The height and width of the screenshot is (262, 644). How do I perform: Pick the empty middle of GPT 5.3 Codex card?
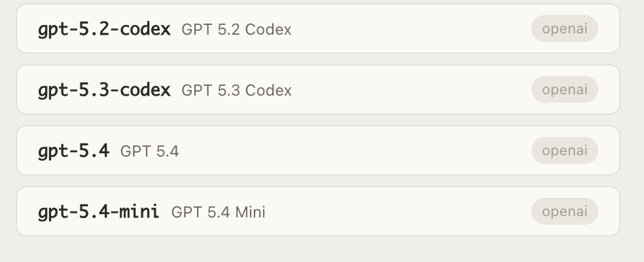click(x=411, y=89)
